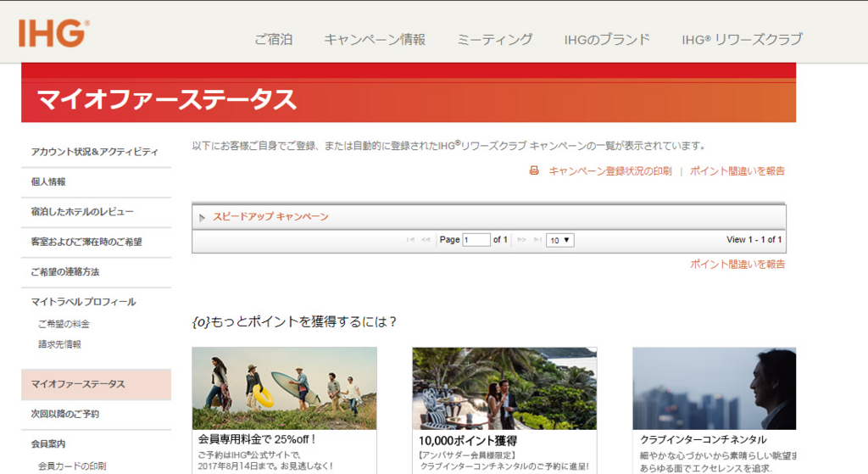868x474 pixels.
Task: Expand the スピードアップ キャンペーン row triangle
Action: pyautogui.click(x=202, y=218)
